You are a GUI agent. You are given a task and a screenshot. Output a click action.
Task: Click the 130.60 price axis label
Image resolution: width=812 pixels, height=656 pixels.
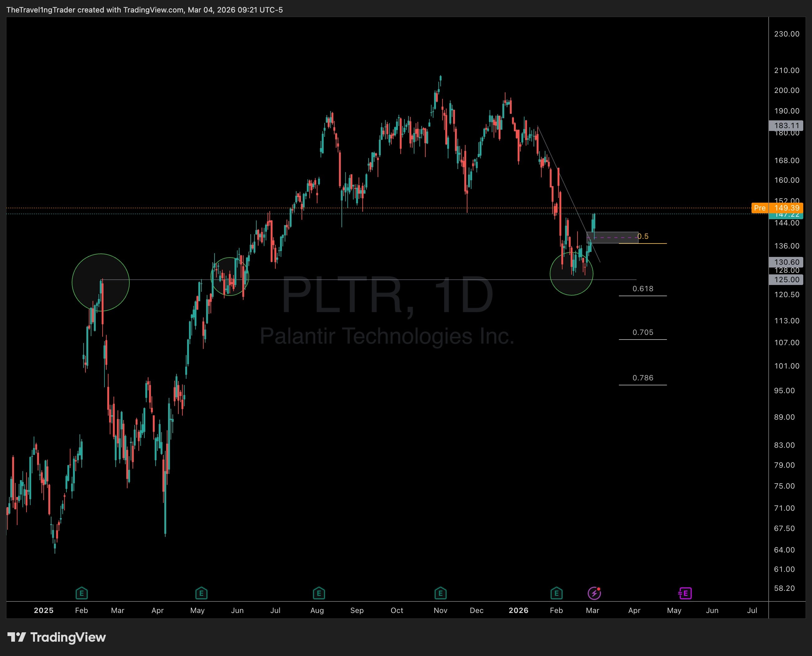pos(786,262)
